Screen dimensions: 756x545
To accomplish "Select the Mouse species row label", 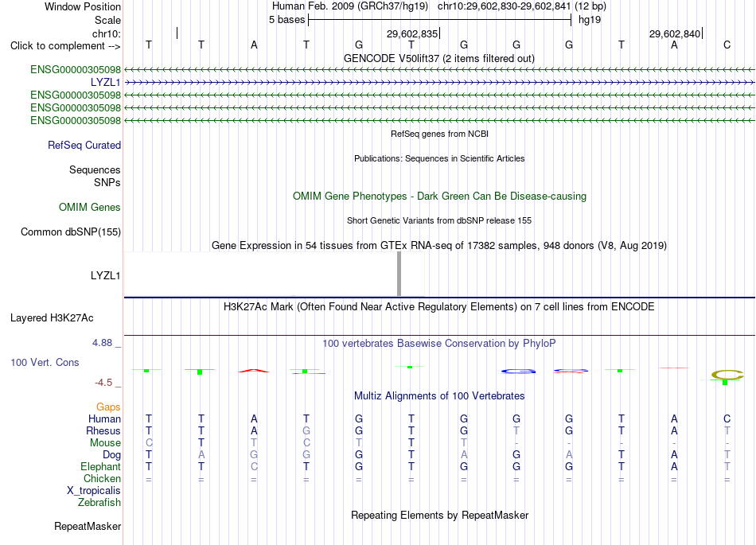I will click(x=105, y=443).
